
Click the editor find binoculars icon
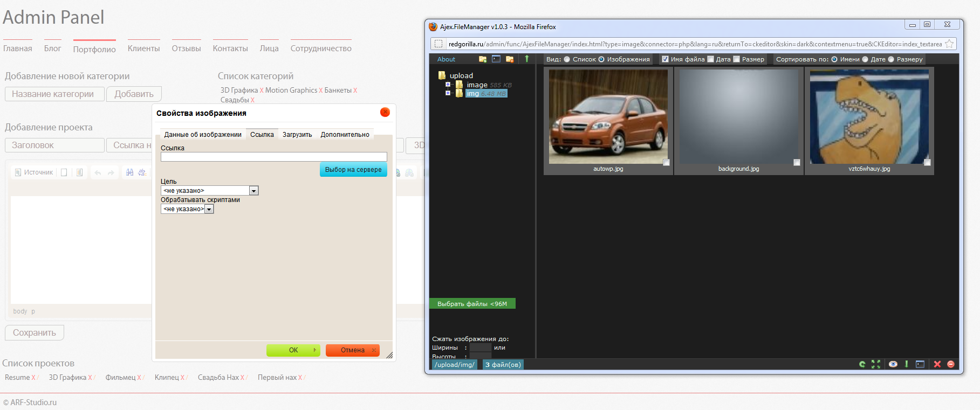129,172
